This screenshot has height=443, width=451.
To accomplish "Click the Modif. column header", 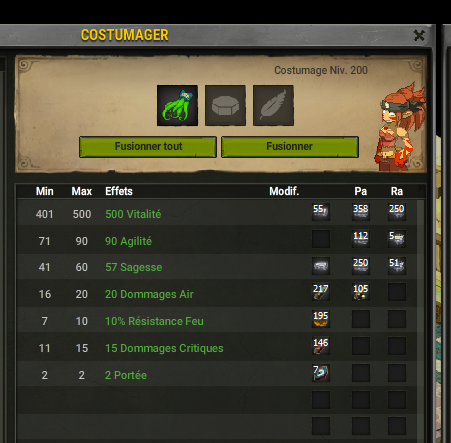I will 284,191.
